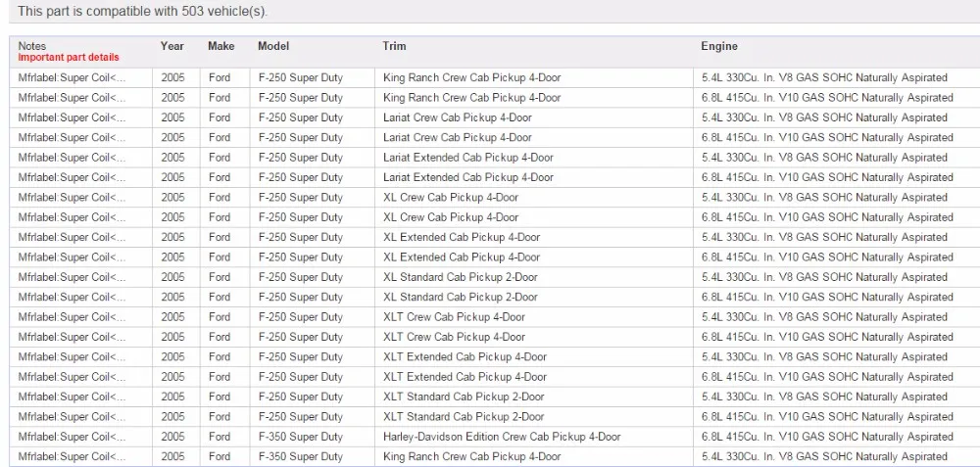
Task: Click the Year column header
Action: tap(171, 46)
